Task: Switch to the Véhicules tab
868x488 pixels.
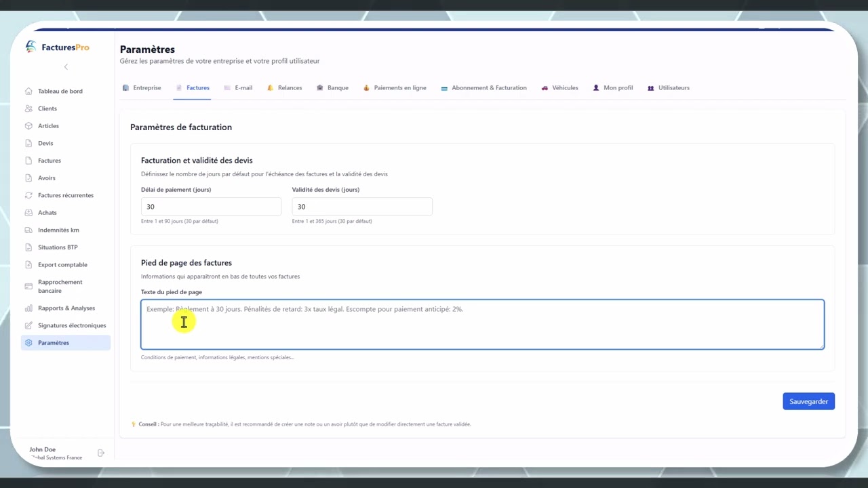Action: click(559, 88)
